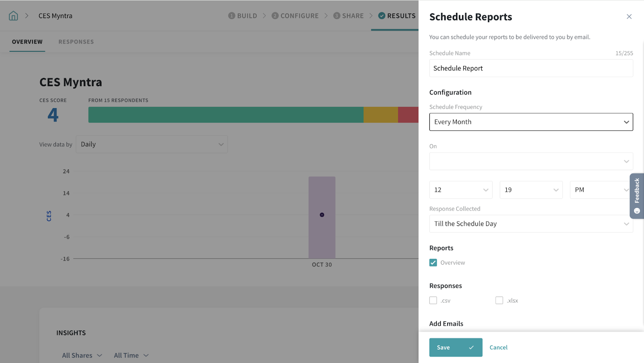This screenshot has height=363, width=644.
Task: Enable the .xlsx responses checkbox
Action: pyautogui.click(x=499, y=300)
